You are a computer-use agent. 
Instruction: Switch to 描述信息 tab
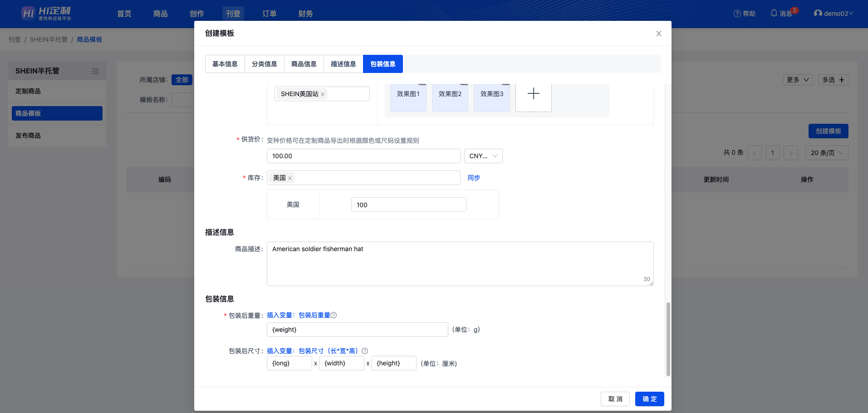coord(343,64)
